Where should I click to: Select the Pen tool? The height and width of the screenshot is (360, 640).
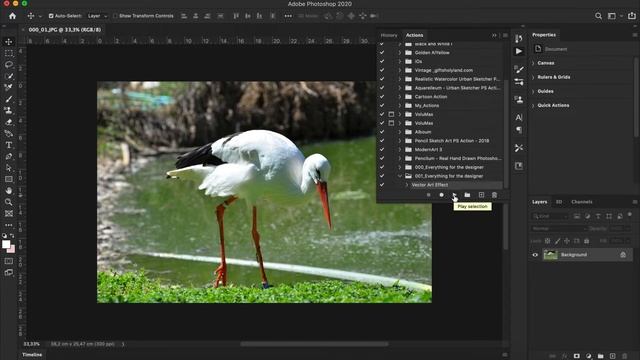9,156
